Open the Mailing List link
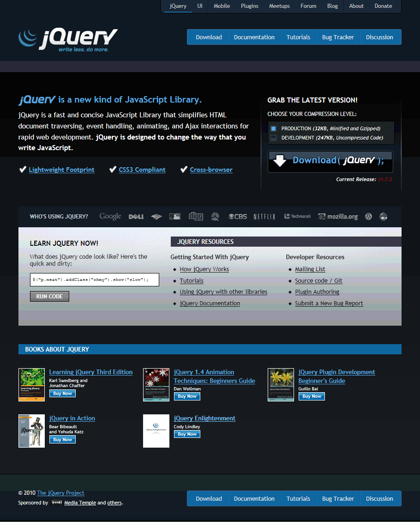 [310, 269]
